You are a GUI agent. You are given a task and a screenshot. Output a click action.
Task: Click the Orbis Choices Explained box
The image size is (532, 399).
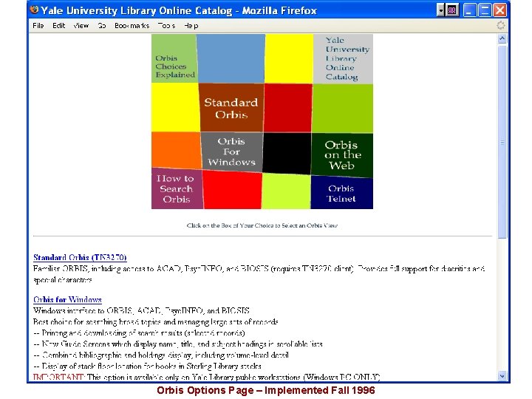174,58
